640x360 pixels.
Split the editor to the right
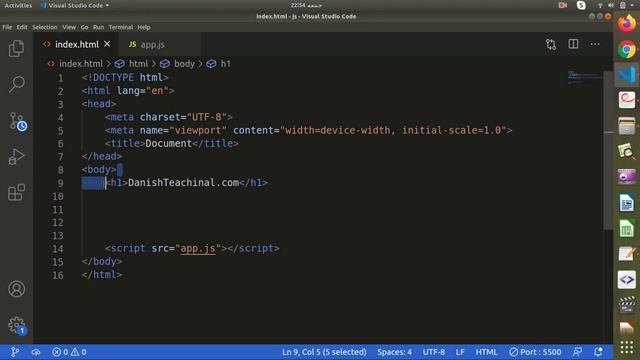[573, 44]
